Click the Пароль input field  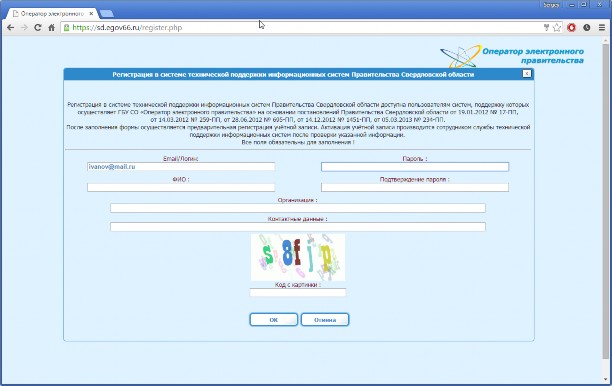415,167
